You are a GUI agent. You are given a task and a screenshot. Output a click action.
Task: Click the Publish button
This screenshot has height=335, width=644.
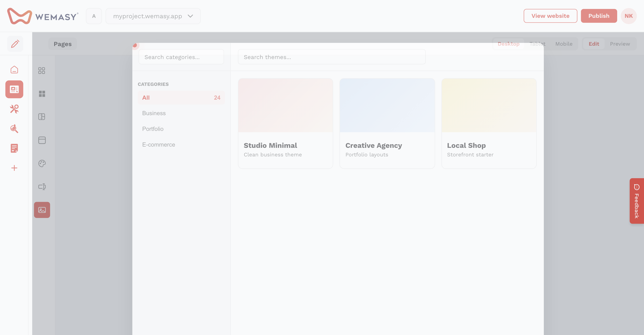pyautogui.click(x=599, y=16)
